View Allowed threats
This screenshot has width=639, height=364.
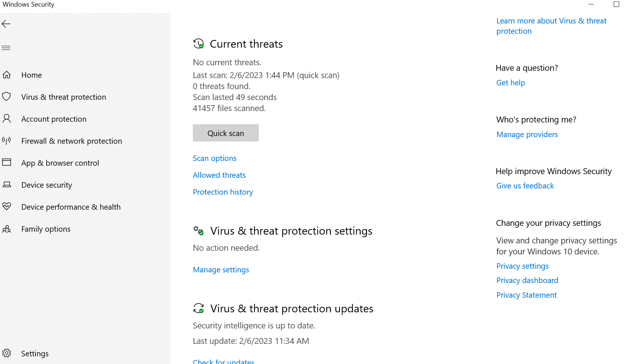coord(219,175)
